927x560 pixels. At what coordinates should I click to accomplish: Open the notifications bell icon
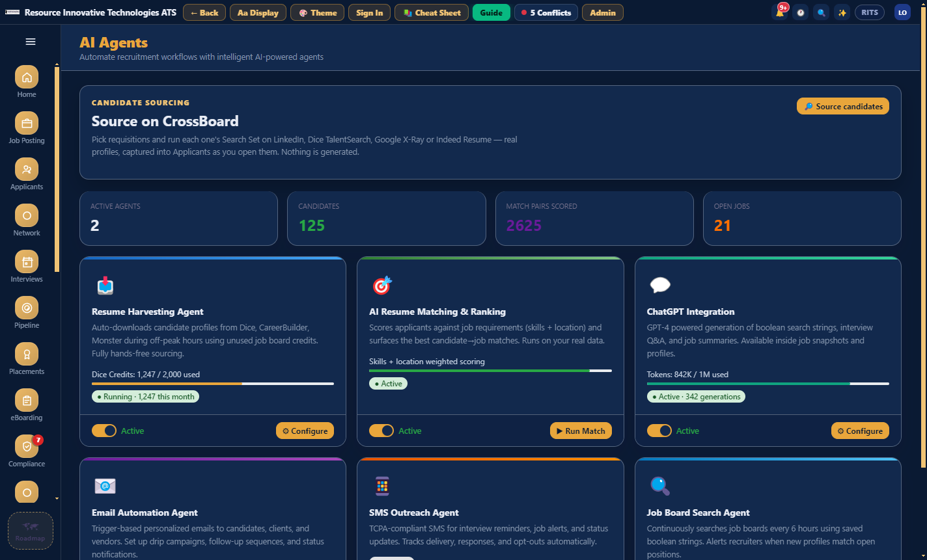[x=780, y=12]
